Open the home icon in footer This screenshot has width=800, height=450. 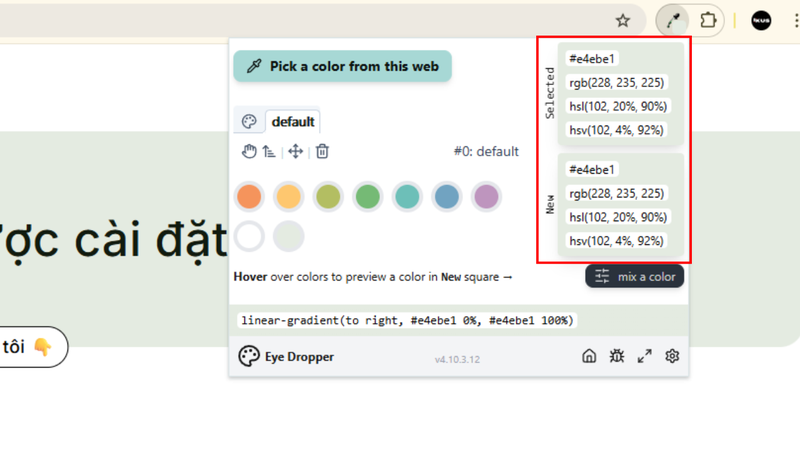[589, 356]
